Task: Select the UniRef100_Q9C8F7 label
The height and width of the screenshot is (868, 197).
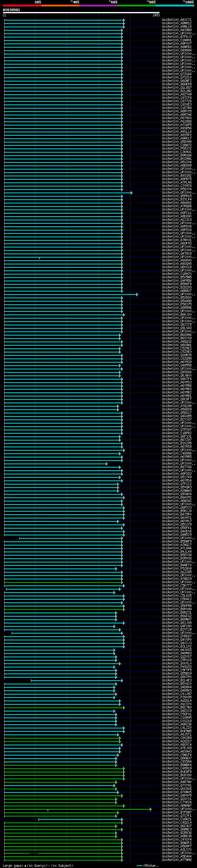Action: tap(177, 399)
